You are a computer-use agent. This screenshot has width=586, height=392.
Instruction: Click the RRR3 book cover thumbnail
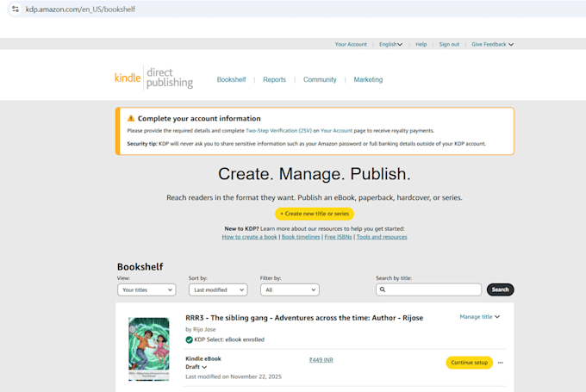(x=149, y=349)
